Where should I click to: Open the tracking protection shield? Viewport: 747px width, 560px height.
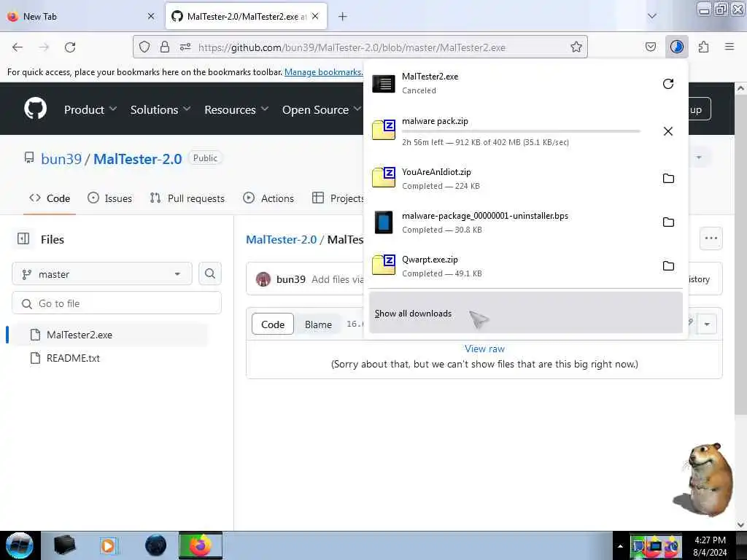point(144,47)
